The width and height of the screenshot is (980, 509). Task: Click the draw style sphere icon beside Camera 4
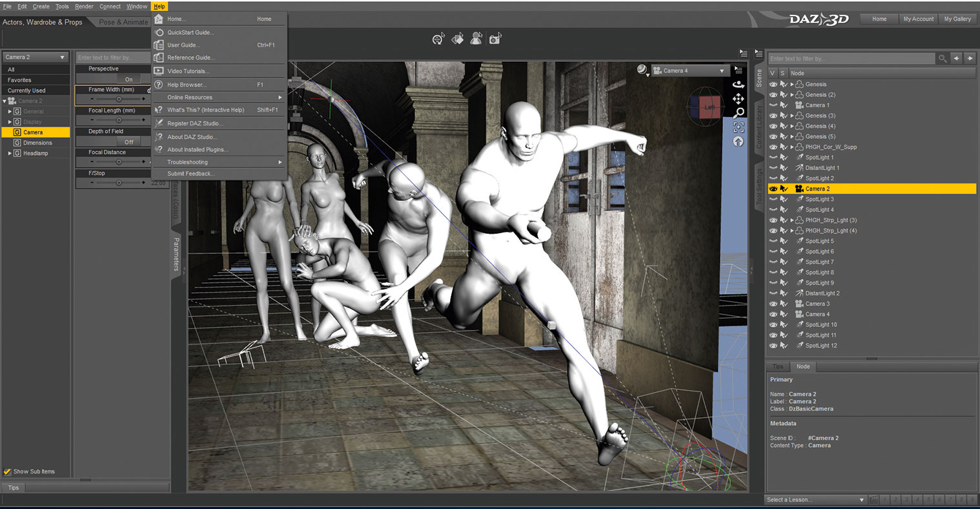coord(642,70)
